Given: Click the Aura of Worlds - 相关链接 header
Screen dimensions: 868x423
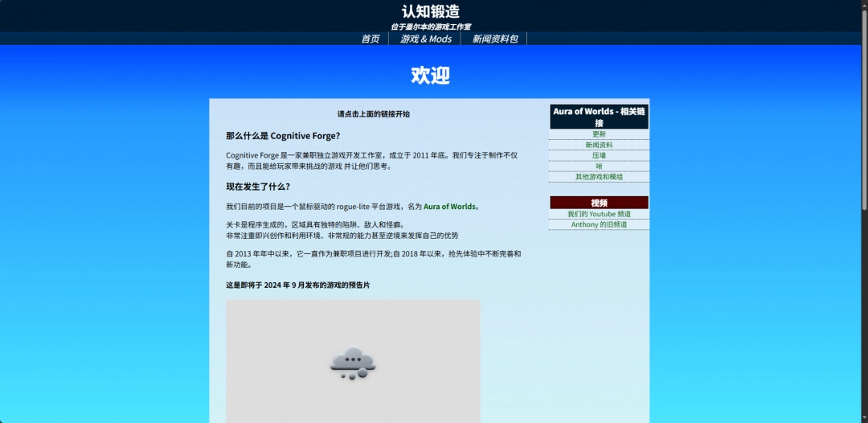Looking at the screenshot, I should coord(599,117).
